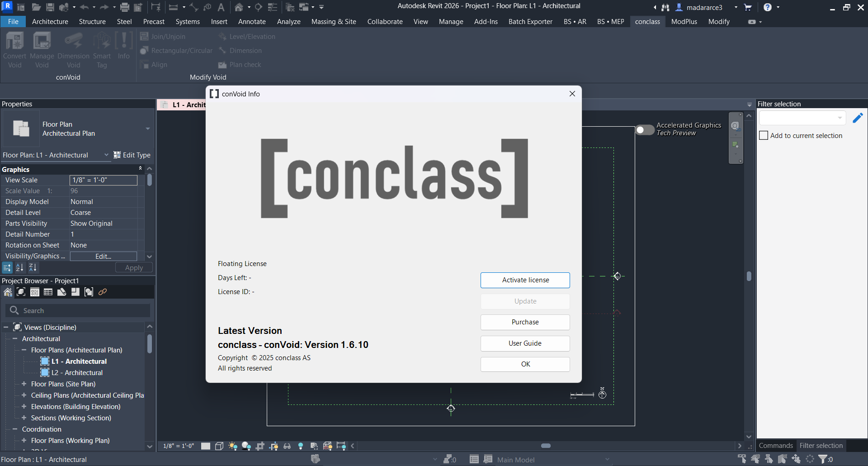The width and height of the screenshot is (868, 466).
Task: Click the Print icon in quick access toolbar
Action: [125, 7]
